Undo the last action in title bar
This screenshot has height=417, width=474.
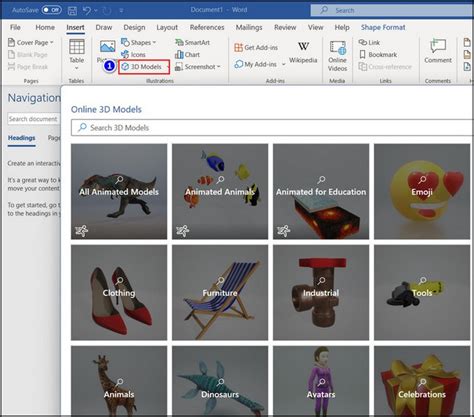(x=87, y=11)
